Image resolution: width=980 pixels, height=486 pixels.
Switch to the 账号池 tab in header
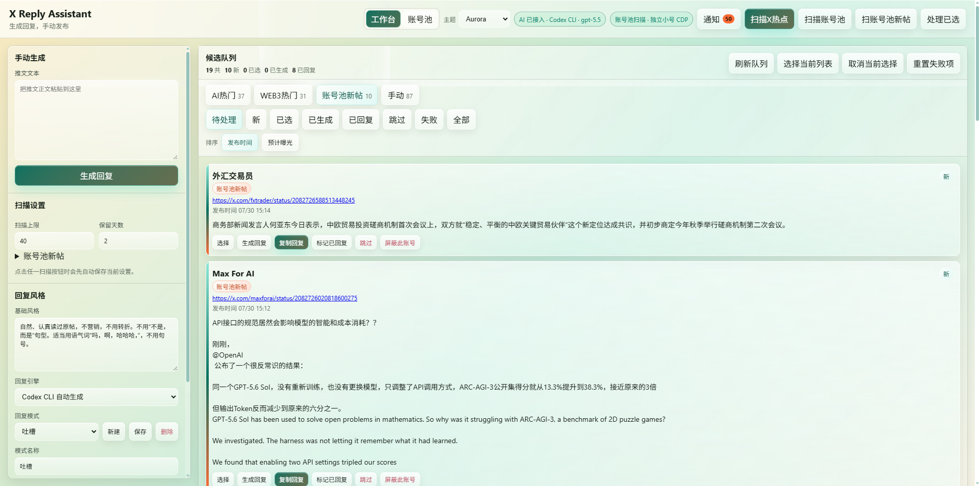pos(420,19)
